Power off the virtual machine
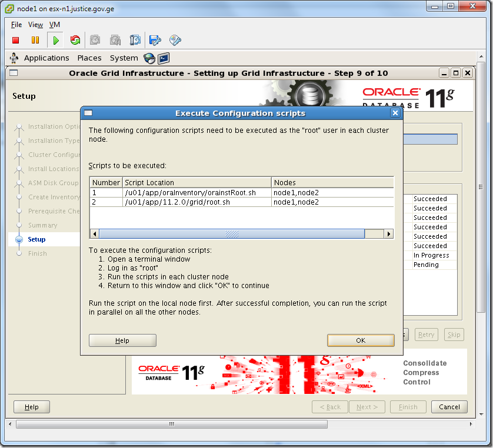Screen dimensions: 493x448 tap(16, 40)
